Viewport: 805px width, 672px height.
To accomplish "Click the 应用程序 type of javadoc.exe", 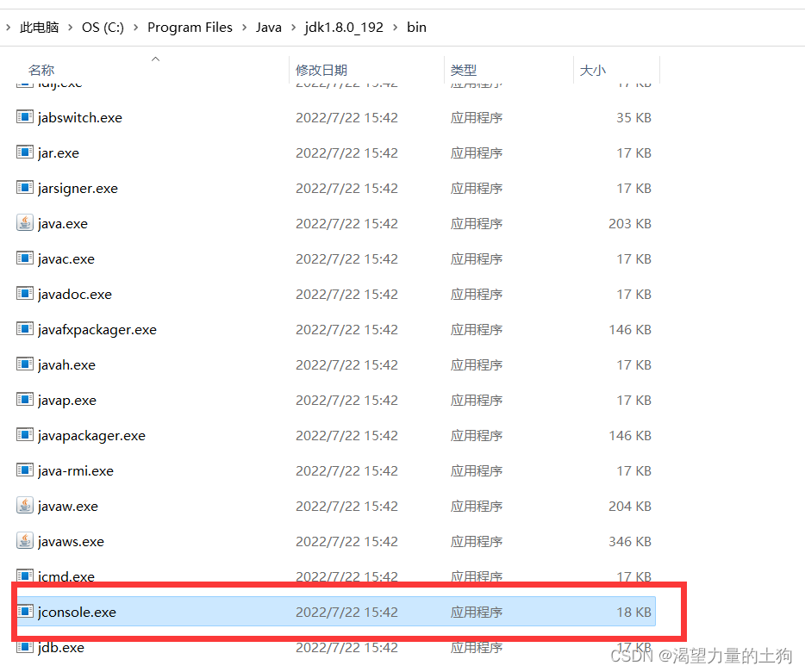I will (477, 294).
